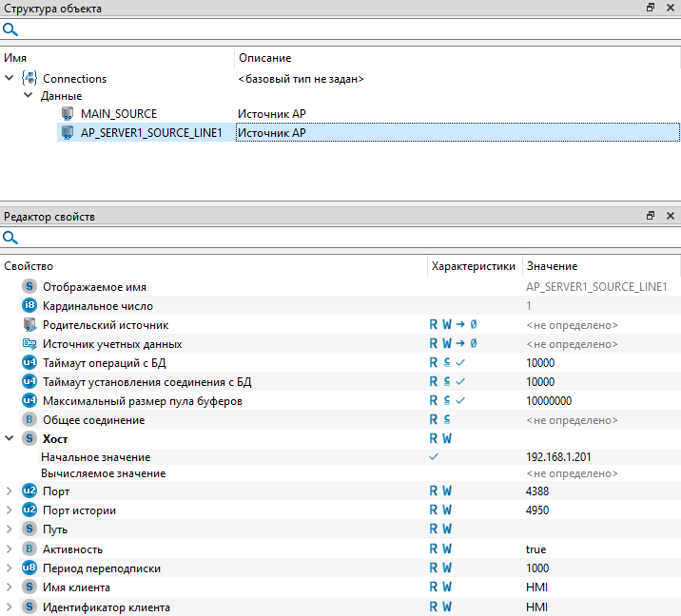The image size is (681, 616).
Task: Collapse the Хост property group
Action: 10,438
